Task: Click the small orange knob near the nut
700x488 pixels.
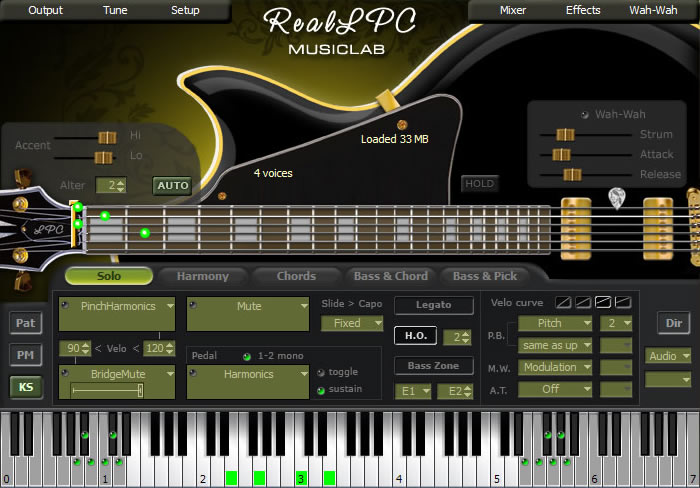Action: pos(222,196)
